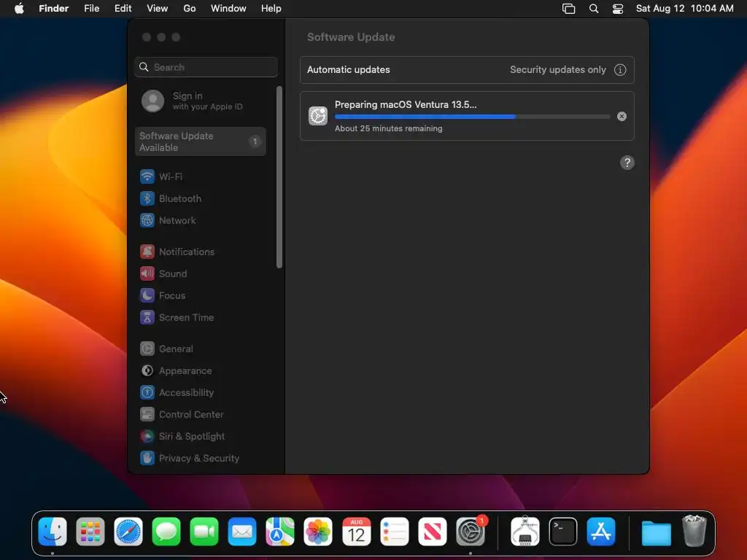This screenshot has height=560, width=747.
Task: Click the Stage Manager menu bar icon
Action: tap(569, 9)
